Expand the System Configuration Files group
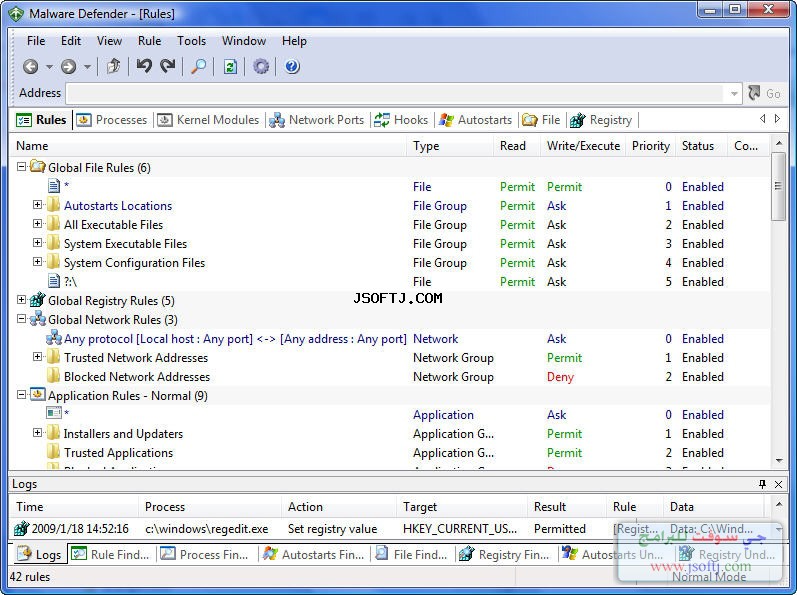Viewport: 797px width, 595px height. [37, 262]
